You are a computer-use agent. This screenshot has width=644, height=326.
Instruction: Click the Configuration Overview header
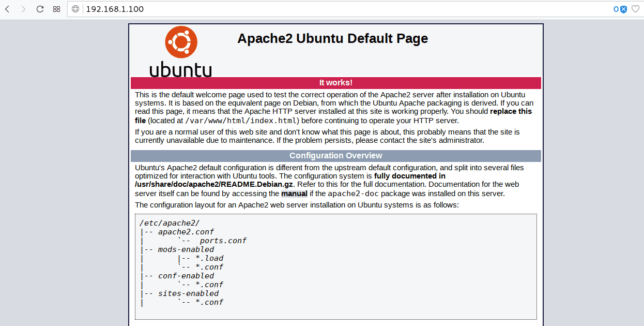pos(336,156)
